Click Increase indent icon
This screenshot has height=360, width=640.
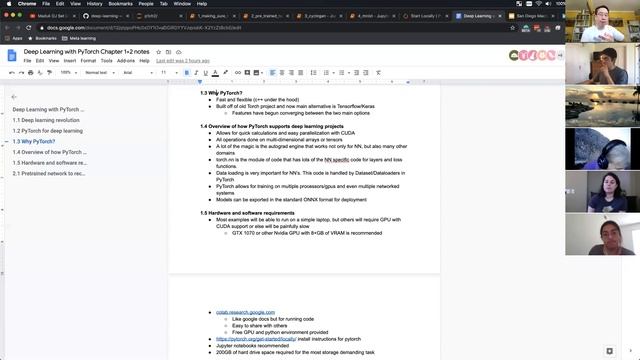click(366, 73)
